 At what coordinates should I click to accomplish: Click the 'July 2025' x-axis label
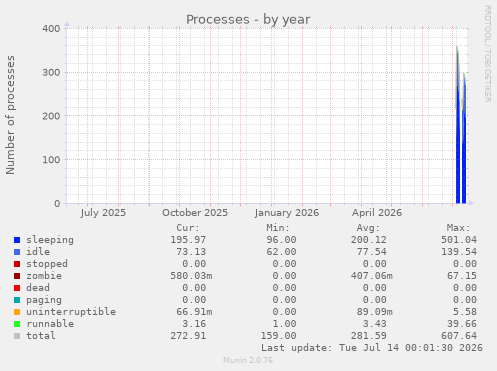coord(103,213)
